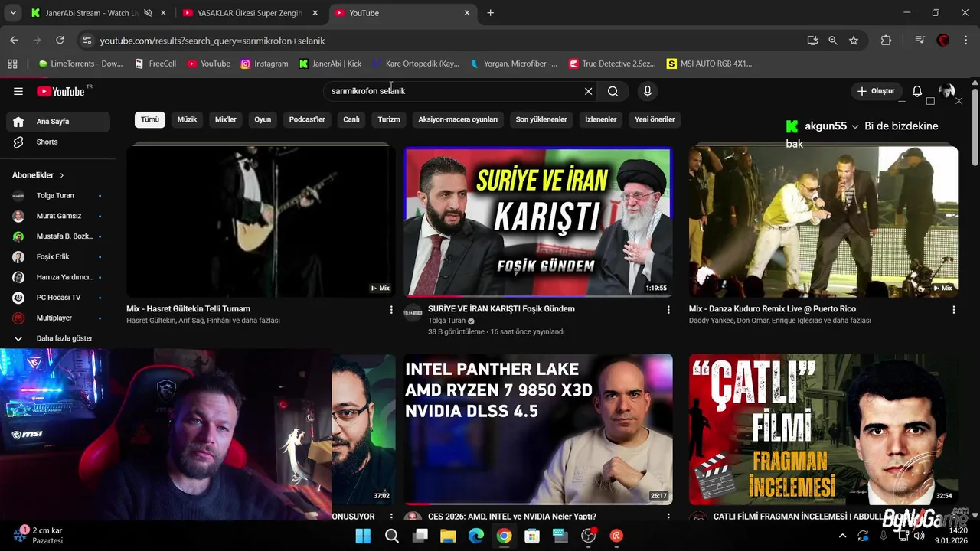
Task: Open the Danza Kuduro Remix Live thumbnail
Action: [823, 221]
